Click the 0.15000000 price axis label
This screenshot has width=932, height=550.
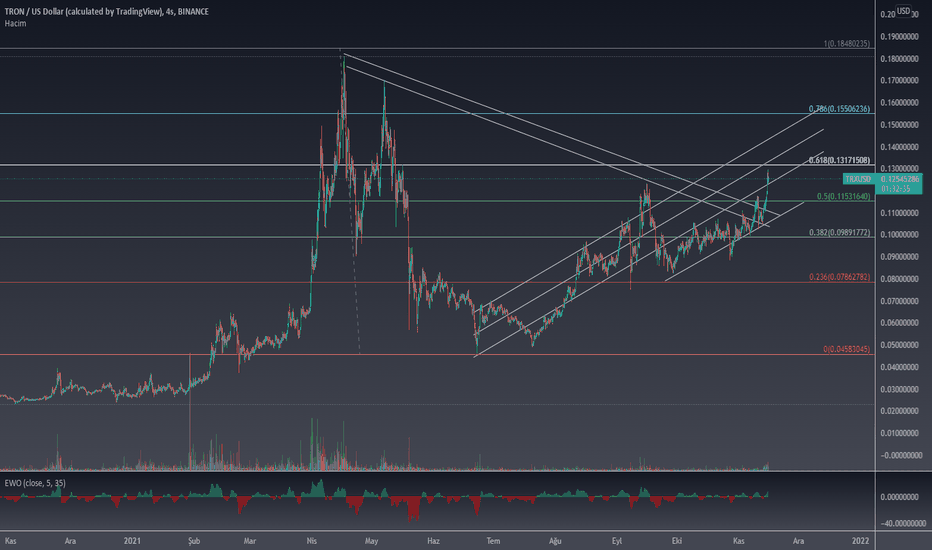coord(900,125)
